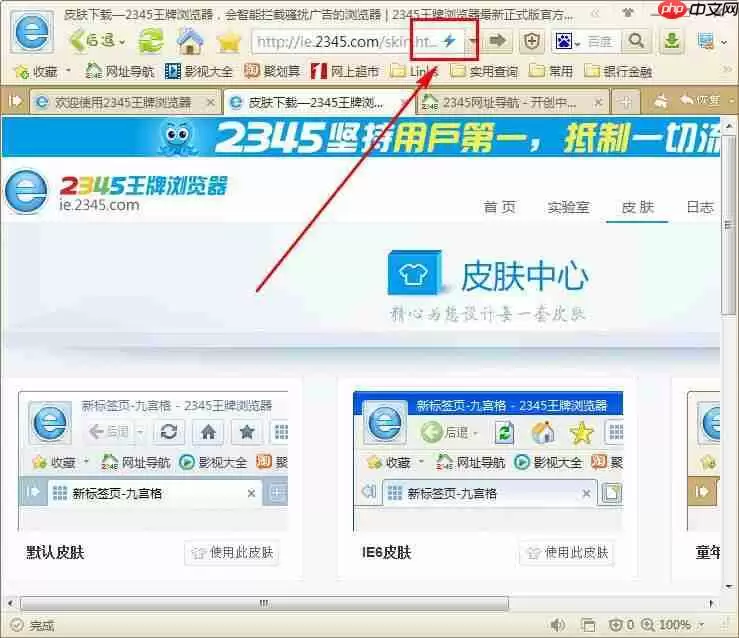Click the window icon in the status bar
739x638 pixels.
[588, 625]
